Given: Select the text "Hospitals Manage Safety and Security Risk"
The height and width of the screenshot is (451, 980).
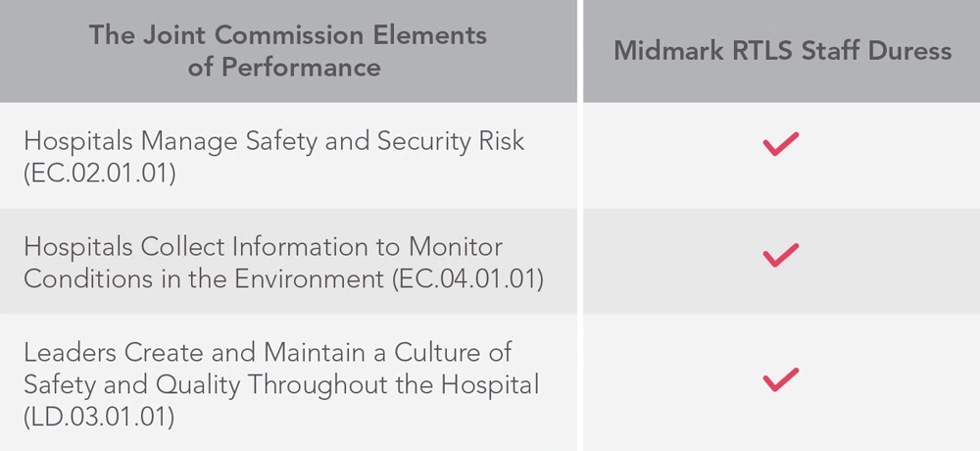Looking at the screenshot, I should point(274,141).
